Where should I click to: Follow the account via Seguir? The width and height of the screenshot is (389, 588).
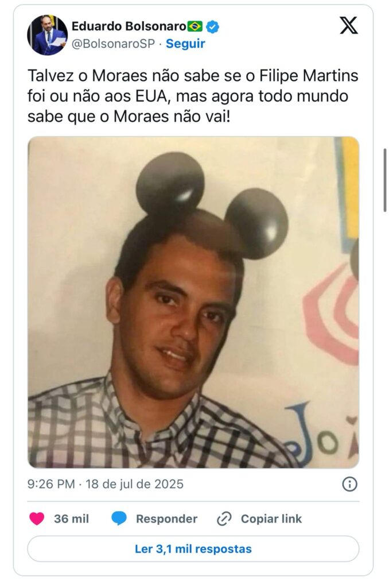185,44
